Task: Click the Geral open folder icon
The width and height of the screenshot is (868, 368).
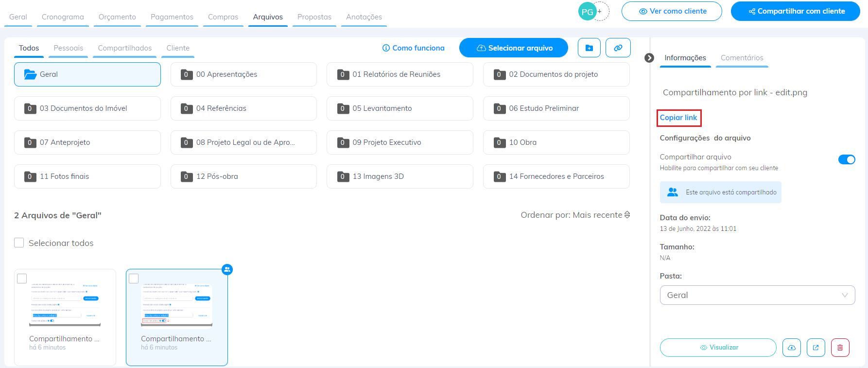Action: click(31, 74)
